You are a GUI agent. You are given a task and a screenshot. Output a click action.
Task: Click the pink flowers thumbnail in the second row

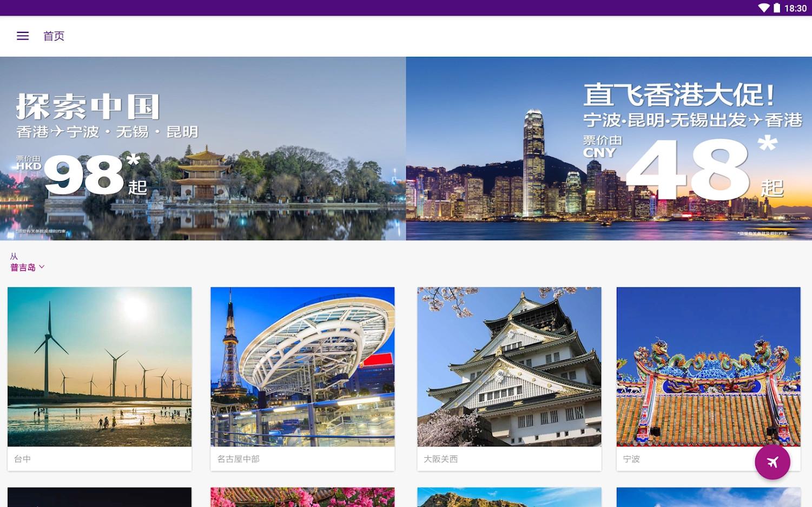point(302,497)
